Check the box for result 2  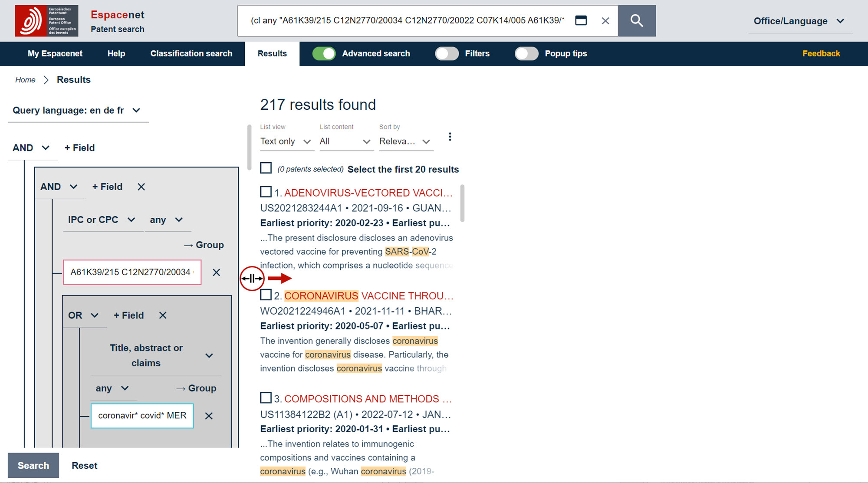click(266, 295)
